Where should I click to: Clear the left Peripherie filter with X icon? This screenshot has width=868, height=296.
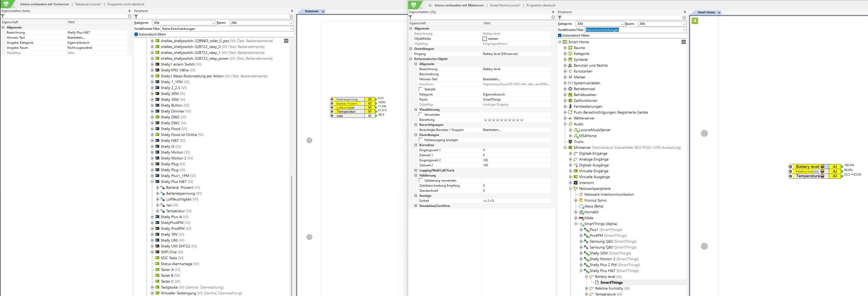291,17
